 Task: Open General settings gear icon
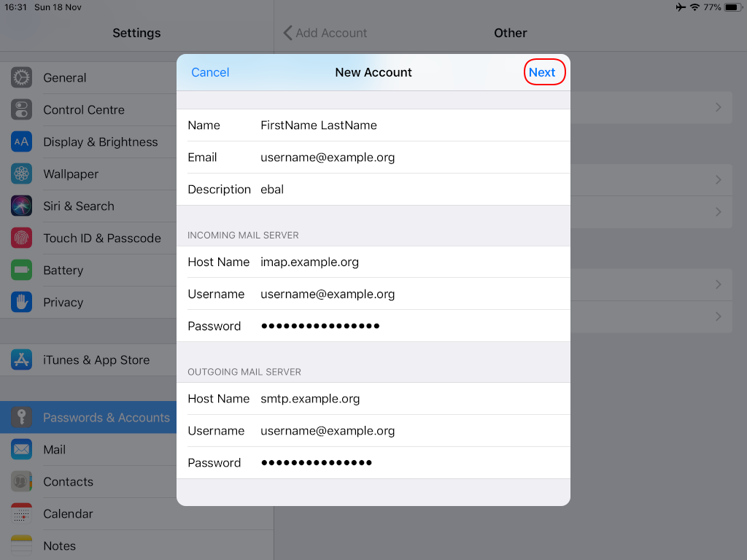[21, 77]
